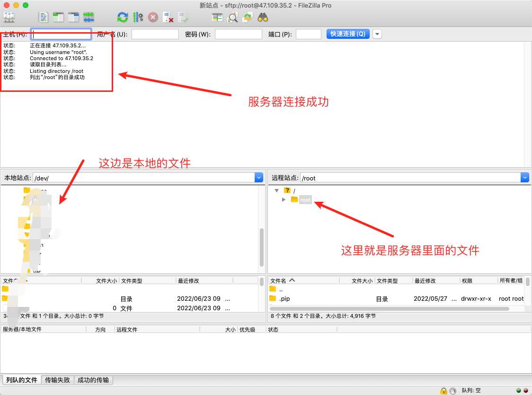Click the remote status '8 files and 2 directories' text
This screenshot has width=532, height=395.
click(x=323, y=316)
